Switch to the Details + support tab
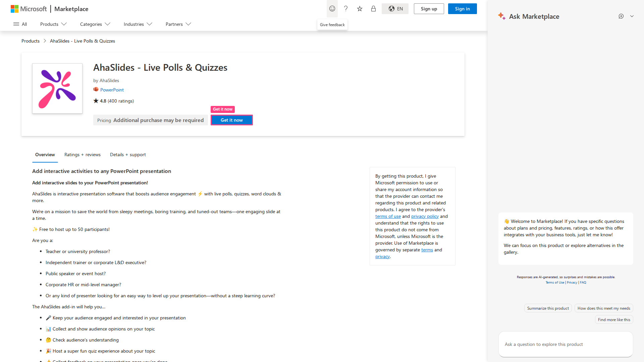This screenshot has height=362, width=644. point(128,155)
